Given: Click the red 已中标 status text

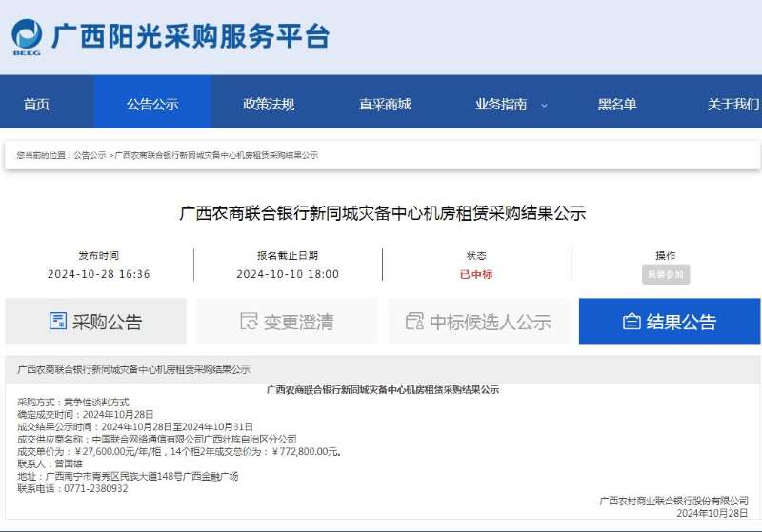Looking at the screenshot, I should (x=476, y=275).
